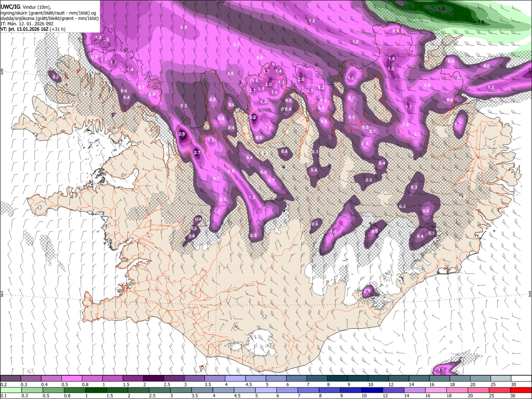Click the '30' label under the upper legend row
Viewport: 532px width, 399px height.
point(513,384)
